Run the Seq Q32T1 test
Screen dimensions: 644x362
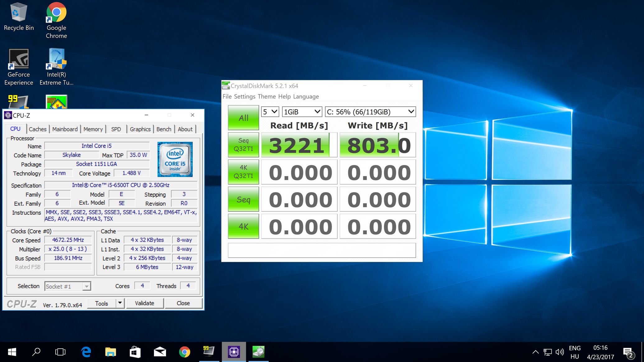(x=243, y=145)
